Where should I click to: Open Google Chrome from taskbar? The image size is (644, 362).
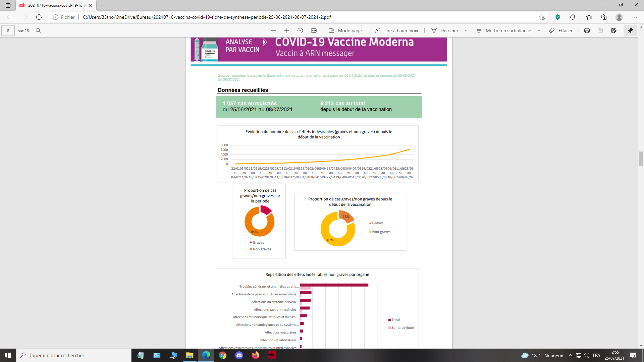pos(223,355)
